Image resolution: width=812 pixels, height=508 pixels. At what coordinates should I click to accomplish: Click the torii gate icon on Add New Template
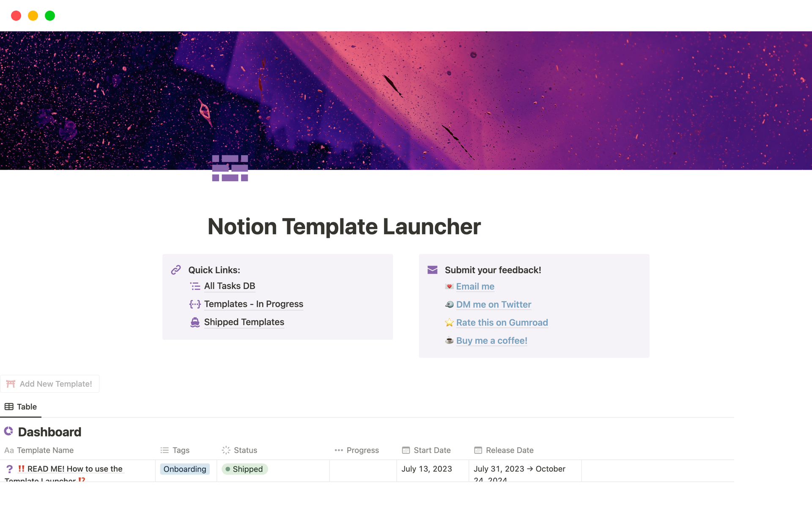click(11, 384)
